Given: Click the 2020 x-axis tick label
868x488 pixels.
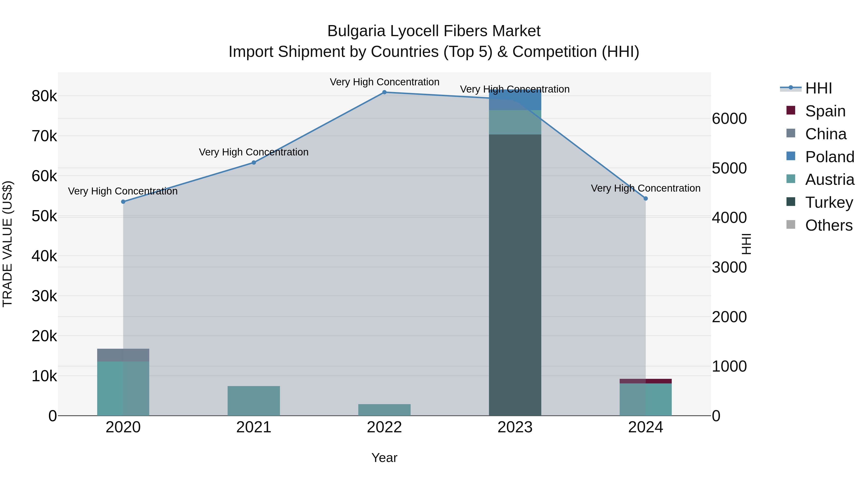Looking at the screenshot, I should [x=123, y=427].
